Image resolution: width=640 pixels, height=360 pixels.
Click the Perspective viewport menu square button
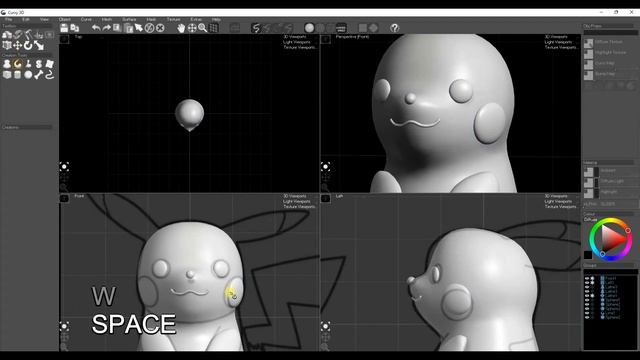(x=325, y=39)
